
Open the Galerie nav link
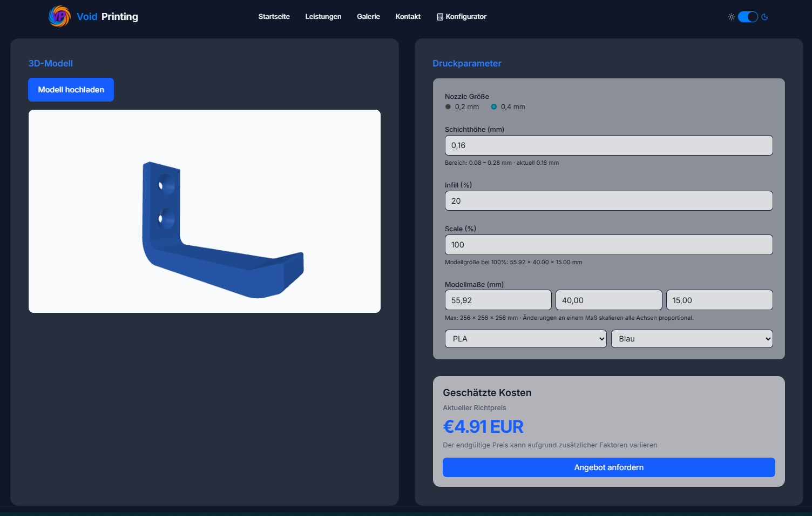(368, 17)
